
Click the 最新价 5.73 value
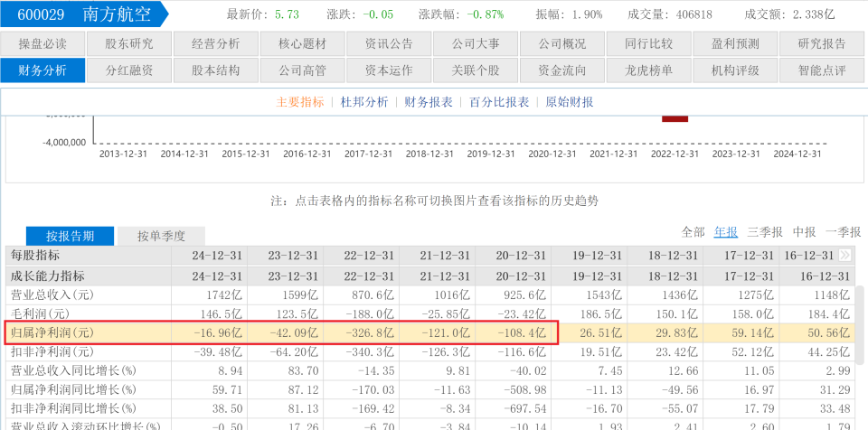[287, 14]
